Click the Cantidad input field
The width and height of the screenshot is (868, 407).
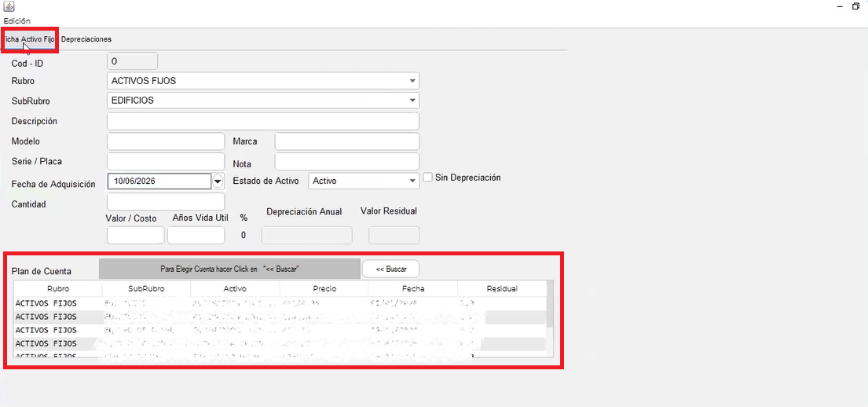(166, 202)
